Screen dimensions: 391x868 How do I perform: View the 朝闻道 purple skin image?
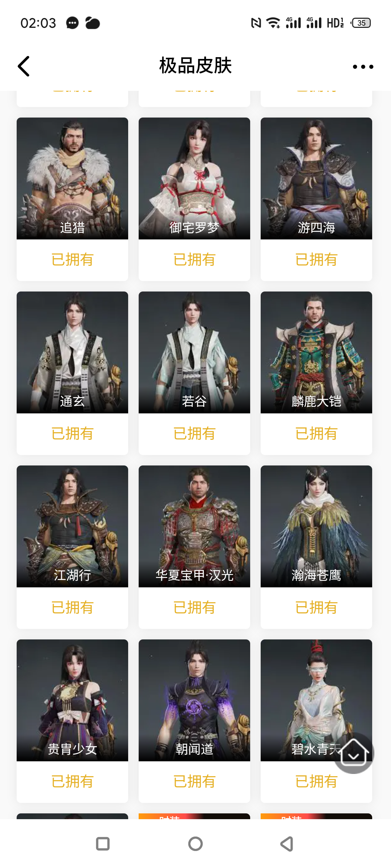pos(194,700)
